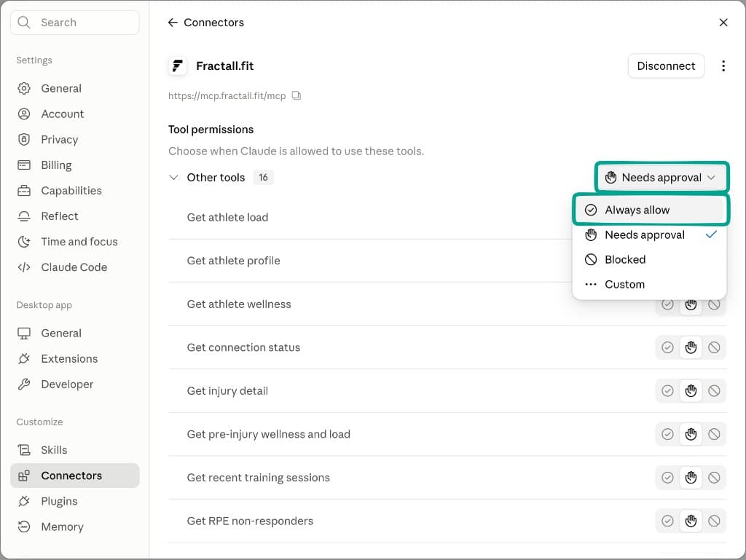Open General under Settings
The width and height of the screenshot is (746, 560).
pos(75,88)
